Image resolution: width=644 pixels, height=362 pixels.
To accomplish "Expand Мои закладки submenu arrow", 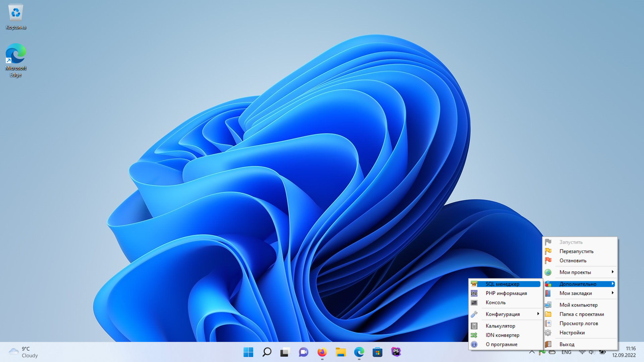I will (x=612, y=293).
